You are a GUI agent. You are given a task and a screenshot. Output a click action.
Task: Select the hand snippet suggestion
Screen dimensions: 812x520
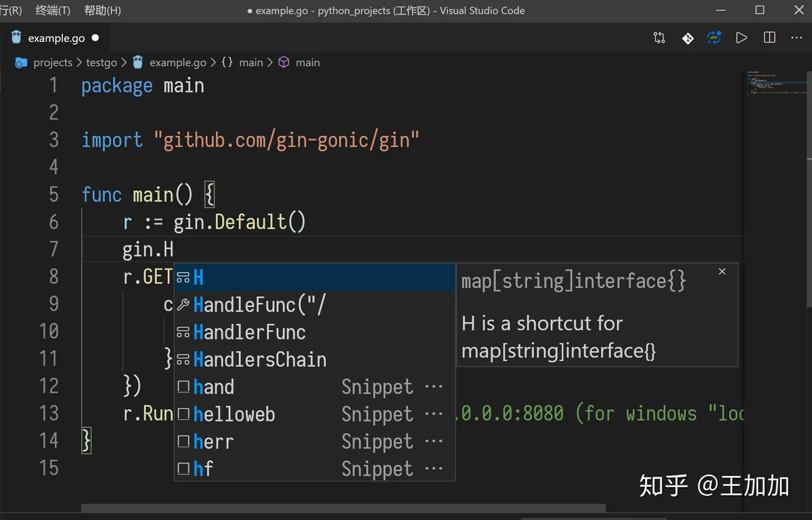pos(315,387)
